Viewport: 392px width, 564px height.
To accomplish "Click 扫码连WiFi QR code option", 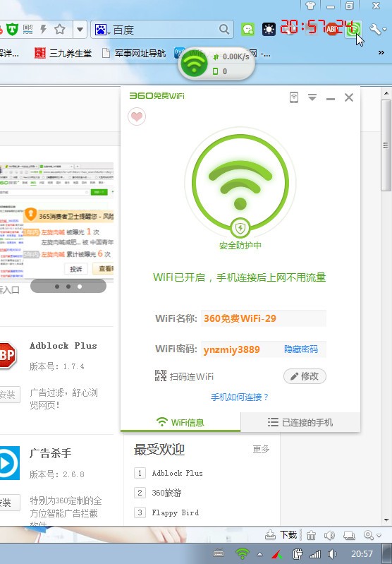I will (x=184, y=376).
